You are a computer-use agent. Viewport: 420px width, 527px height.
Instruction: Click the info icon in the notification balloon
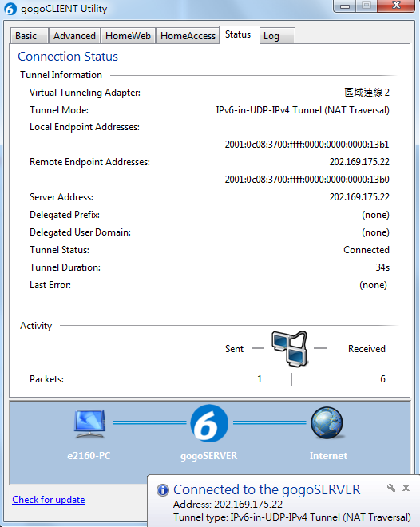point(163,490)
